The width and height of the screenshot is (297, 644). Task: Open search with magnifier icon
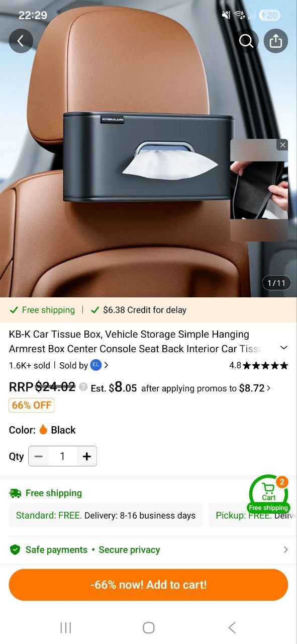(x=246, y=41)
